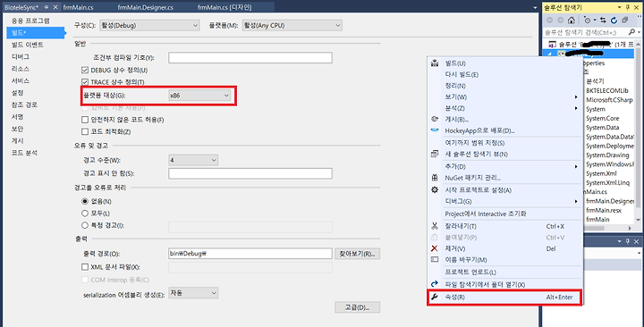Open the 구성(C) configuration dropdown
The image size is (644, 327).
coord(149,25)
